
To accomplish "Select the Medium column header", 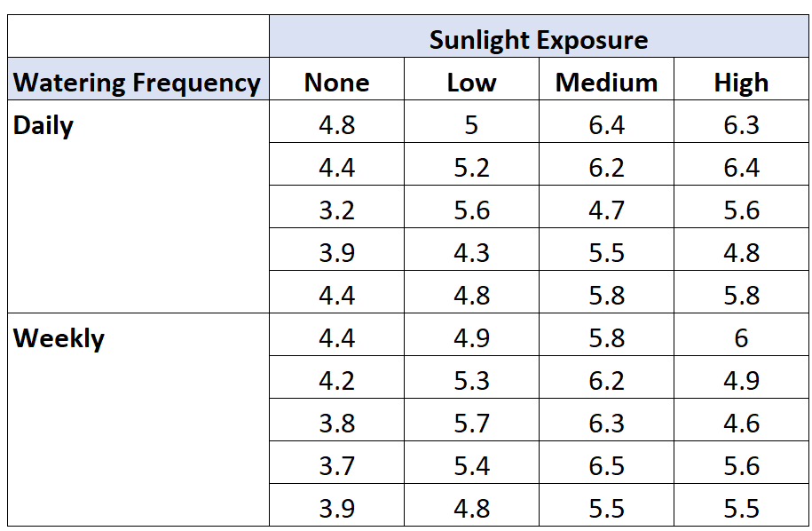I will tap(606, 79).
